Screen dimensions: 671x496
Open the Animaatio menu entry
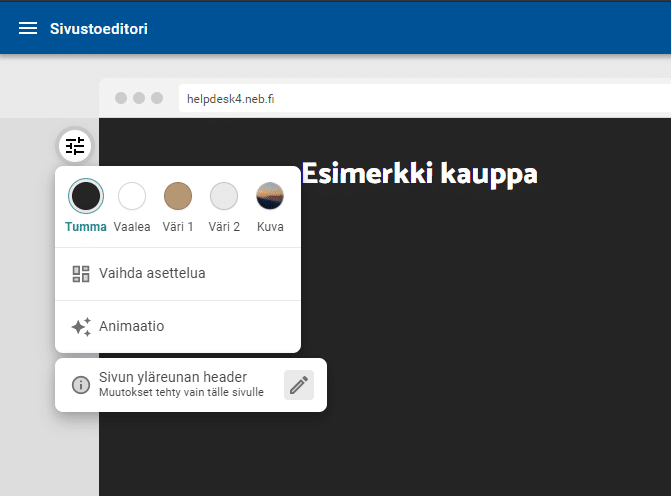131,326
